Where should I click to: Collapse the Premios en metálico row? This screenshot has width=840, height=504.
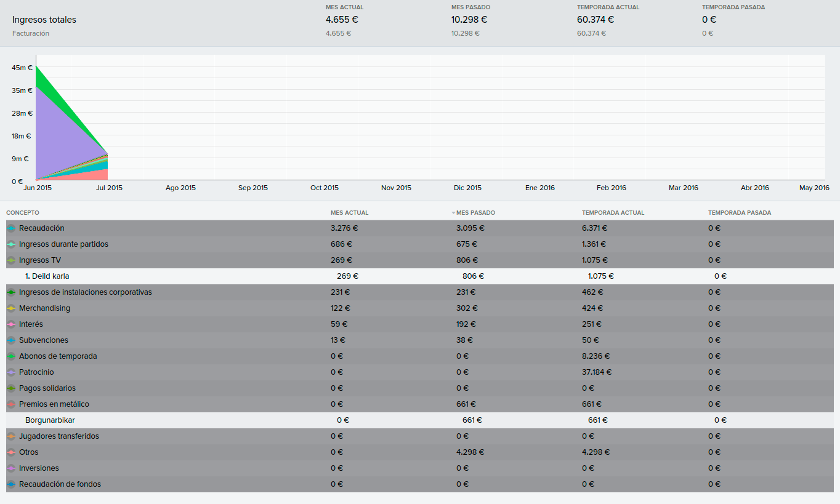pos(420,404)
